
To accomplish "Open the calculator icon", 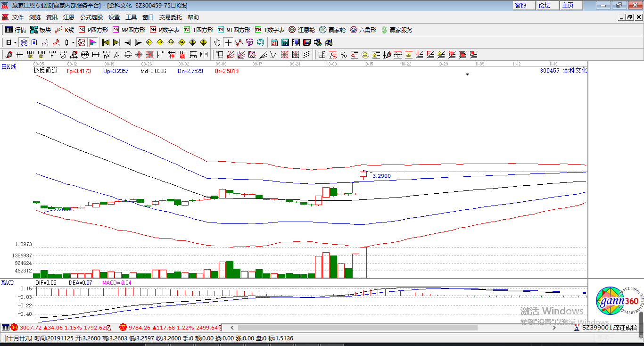I will [x=285, y=42].
